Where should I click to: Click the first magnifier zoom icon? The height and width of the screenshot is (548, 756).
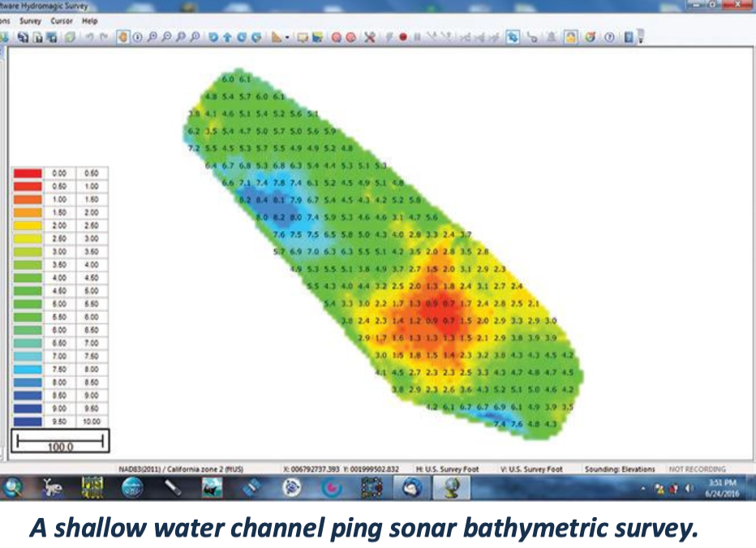[152, 37]
